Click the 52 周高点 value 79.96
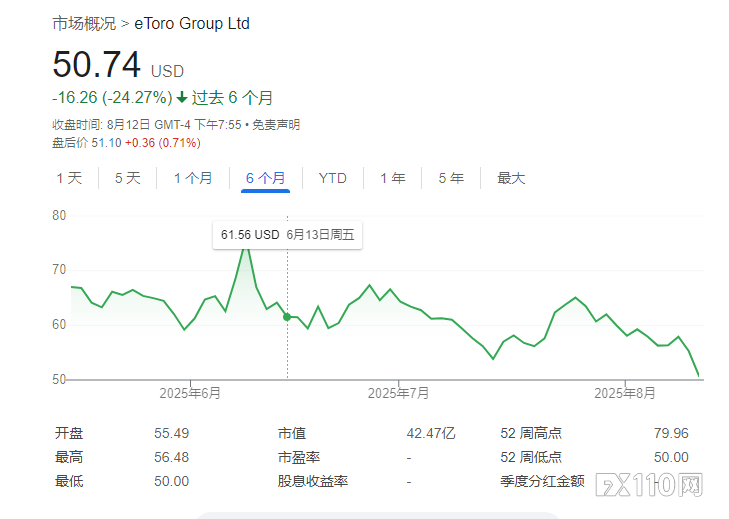The image size is (729, 519). (x=671, y=433)
